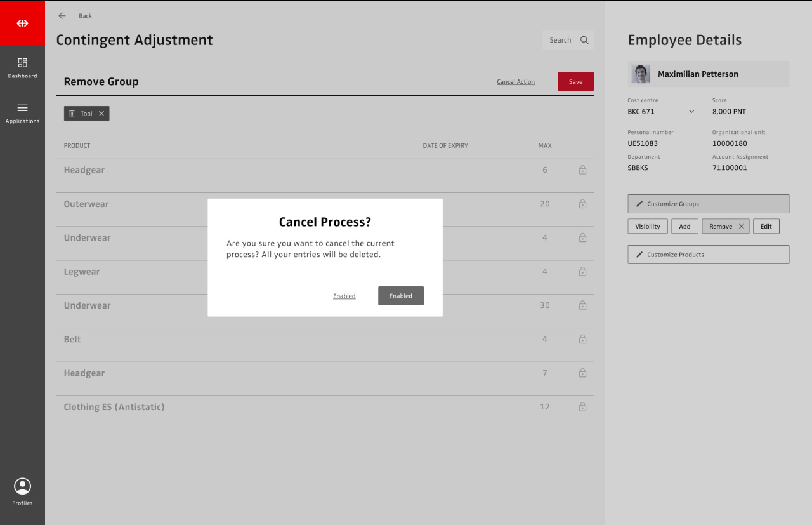The width and height of the screenshot is (812, 525).
Task: Open Profiles at bottom of sidebar
Action: [x=22, y=492]
